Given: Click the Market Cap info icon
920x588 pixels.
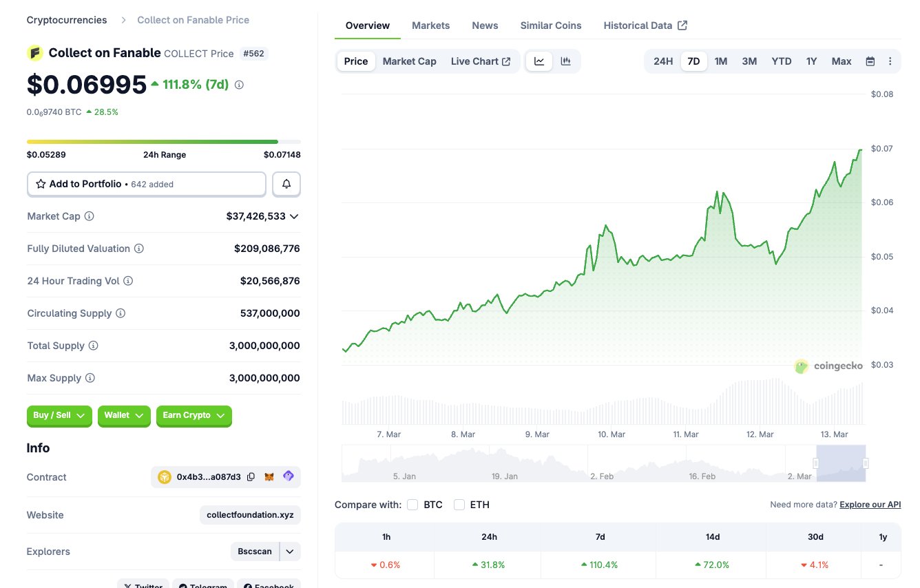Looking at the screenshot, I should click(x=89, y=216).
